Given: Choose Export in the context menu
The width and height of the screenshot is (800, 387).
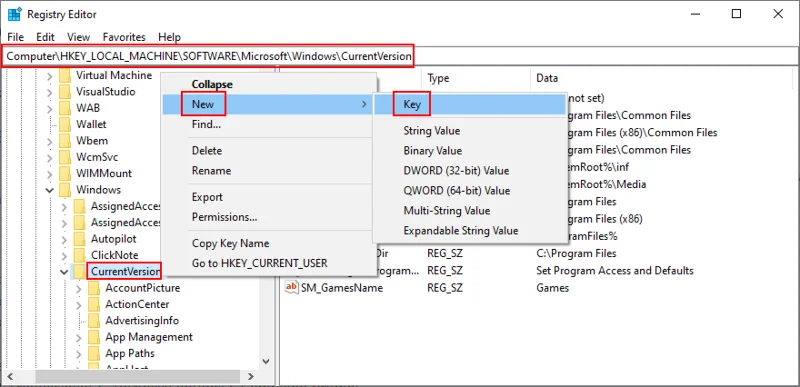Looking at the screenshot, I should point(269,197).
